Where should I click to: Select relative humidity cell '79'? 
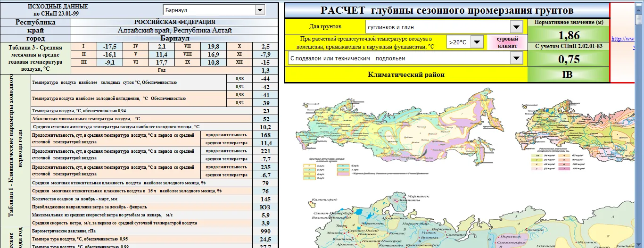tap(265, 183)
